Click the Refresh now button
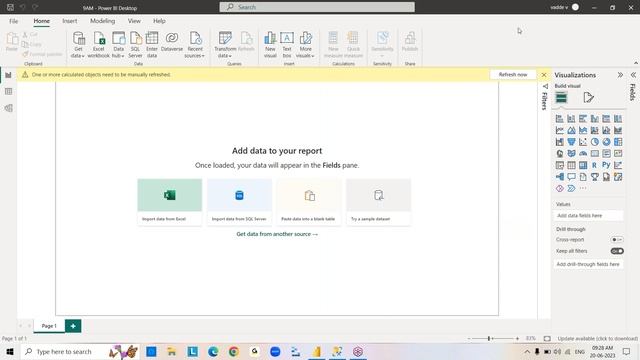The height and width of the screenshot is (360, 640). [513, 75]
